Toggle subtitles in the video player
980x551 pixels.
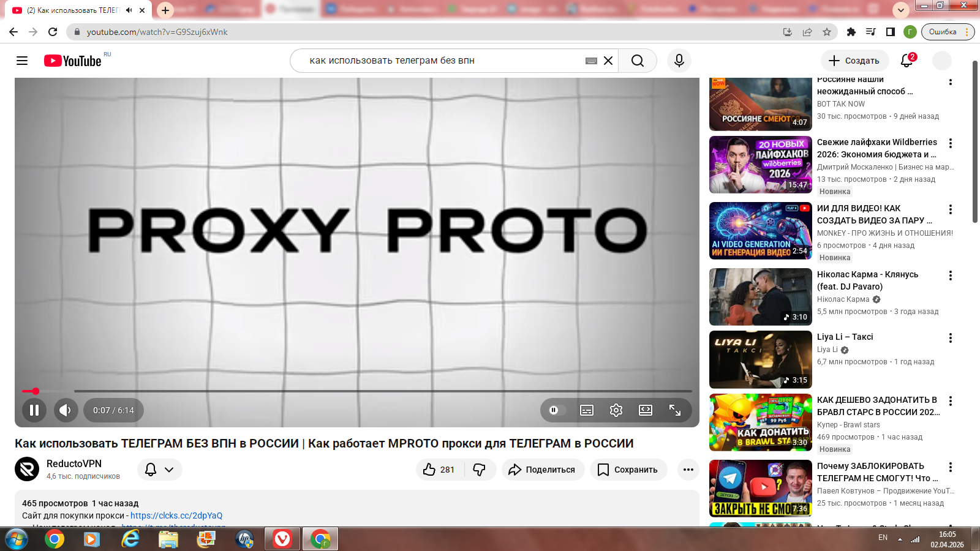coord(587,410)
